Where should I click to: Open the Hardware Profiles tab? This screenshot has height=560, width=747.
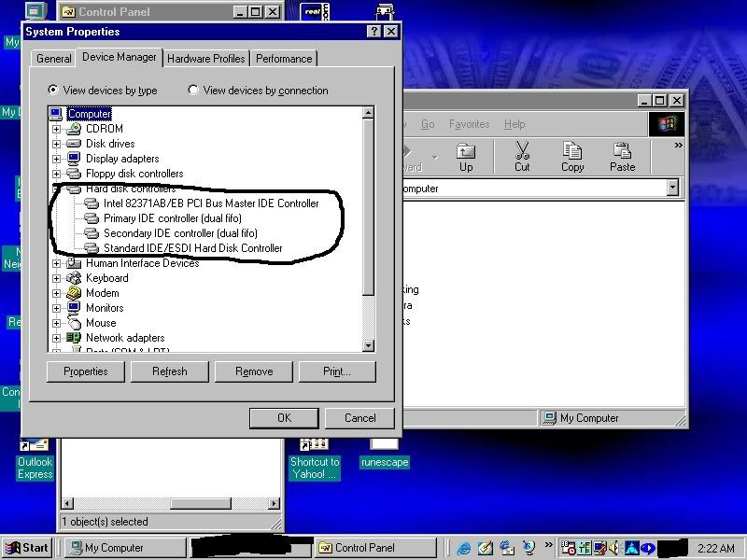coord(205,59)
